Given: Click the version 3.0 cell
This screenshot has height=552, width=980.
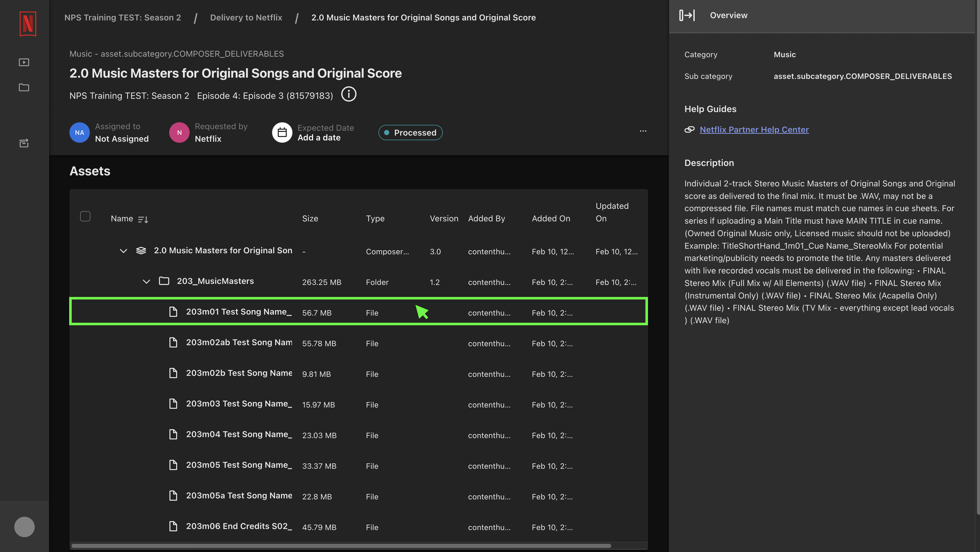Looking at the screenshot, I should coord(435,252).
